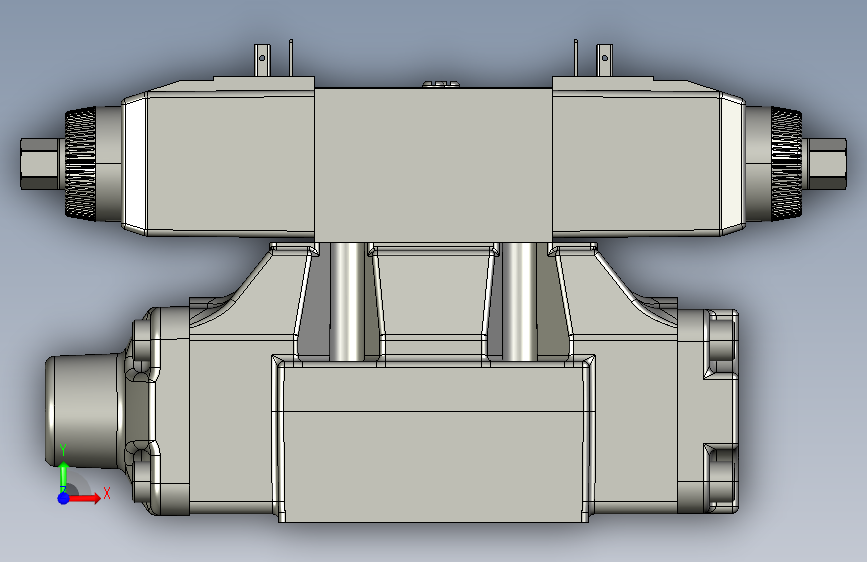Click the red X axis arrow of the triad

tap(84, 498)
